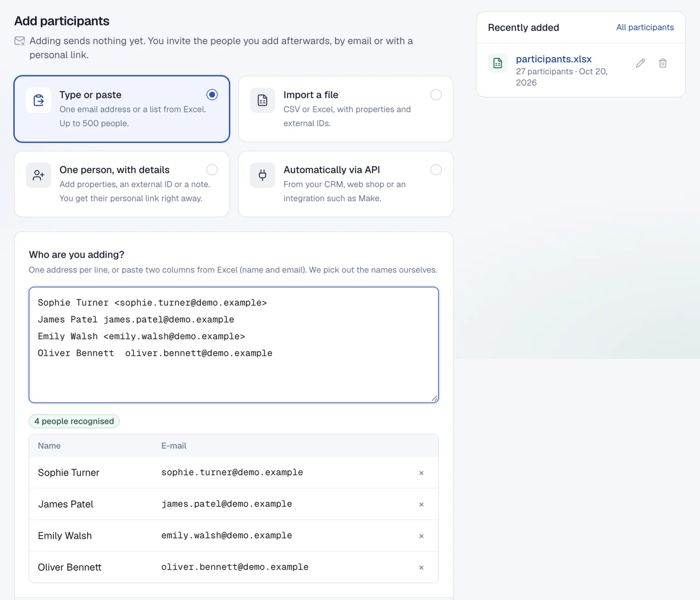The height and width of the screenshot is (600, 700).
Task: Delete participants.xlsx with the trash icon
Action: (x=663, y=63)
